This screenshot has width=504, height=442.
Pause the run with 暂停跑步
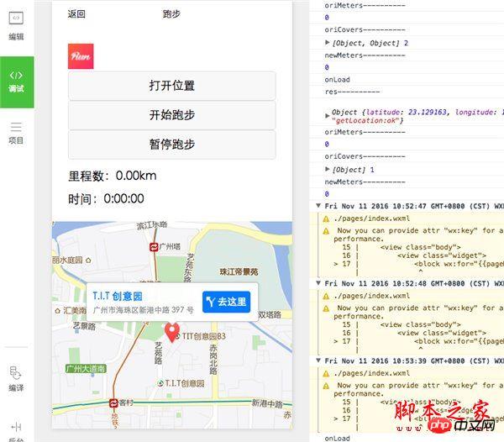pyautogui.click(x=171, y=145)
